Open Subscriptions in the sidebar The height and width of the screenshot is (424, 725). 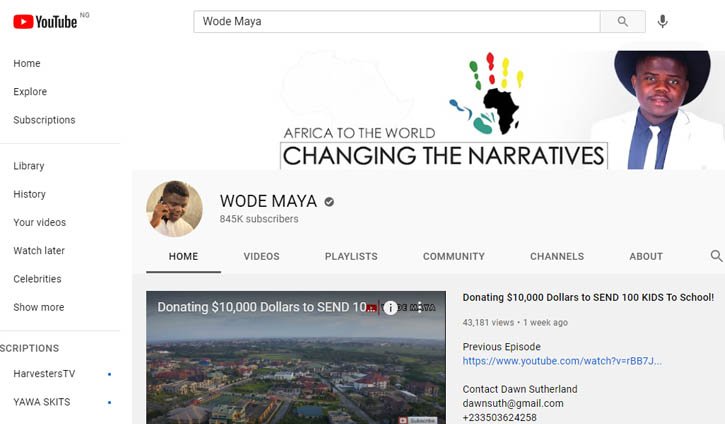pyautogui.click(x=44, y=120)
